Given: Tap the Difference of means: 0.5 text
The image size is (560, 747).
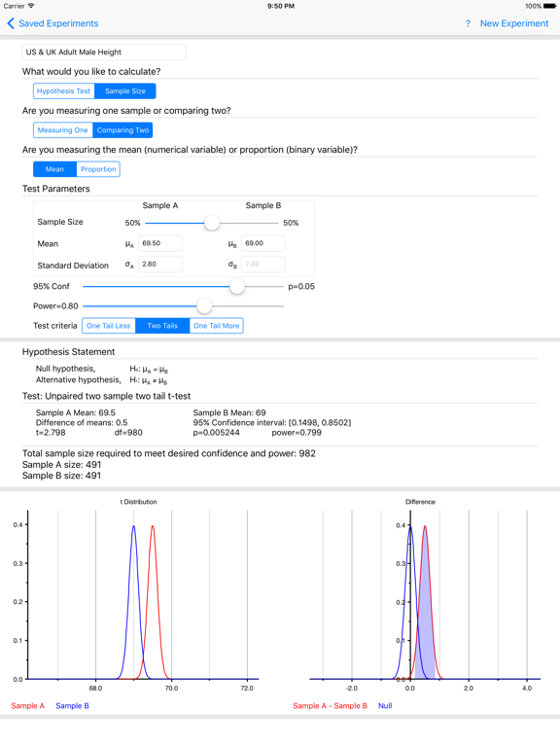Looking at the screenshot, I should (82, 422).
